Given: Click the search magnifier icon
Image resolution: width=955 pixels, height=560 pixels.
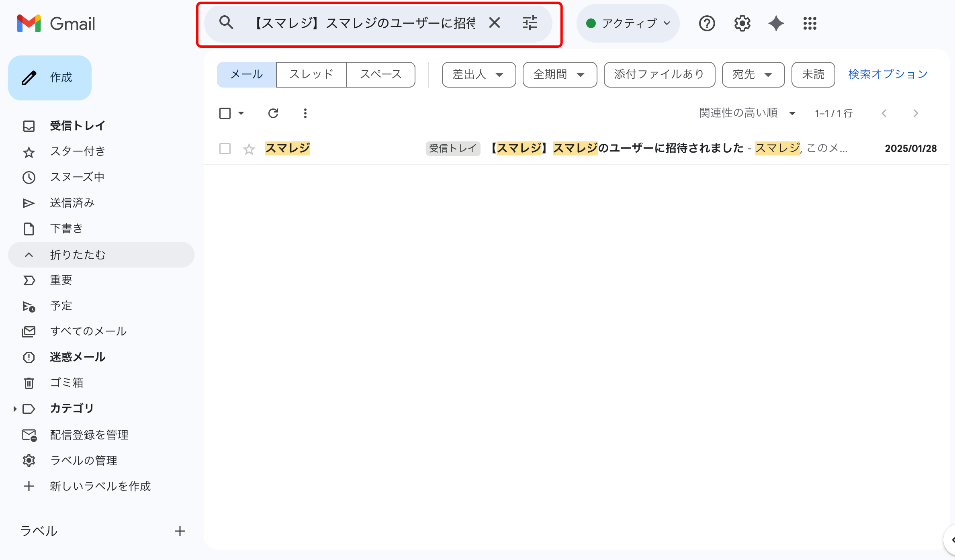Looking at the screenshot, I should pyautogui.click(x=226, y=23).
